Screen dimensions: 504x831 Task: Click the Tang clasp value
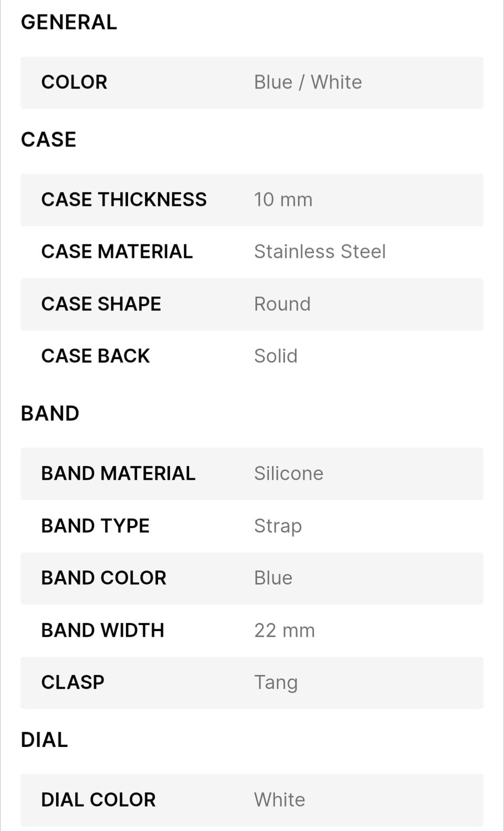(276, 682)
